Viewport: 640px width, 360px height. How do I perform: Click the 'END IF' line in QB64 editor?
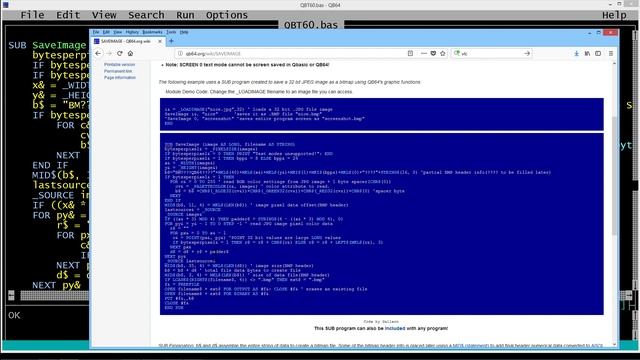pos(50,165)
